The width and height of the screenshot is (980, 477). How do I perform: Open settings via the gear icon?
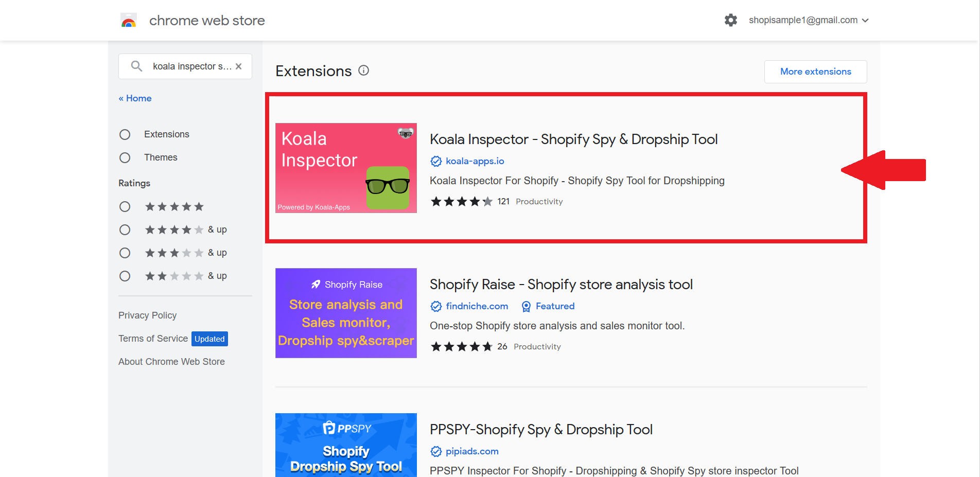[x=731, y=20]
